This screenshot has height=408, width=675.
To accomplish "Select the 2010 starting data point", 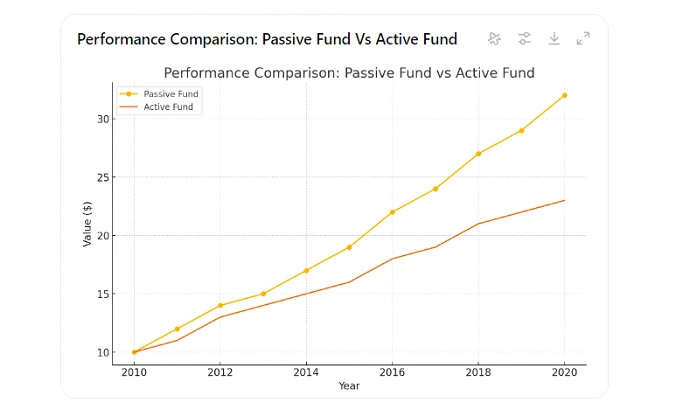I will click(x=134, y=352).
